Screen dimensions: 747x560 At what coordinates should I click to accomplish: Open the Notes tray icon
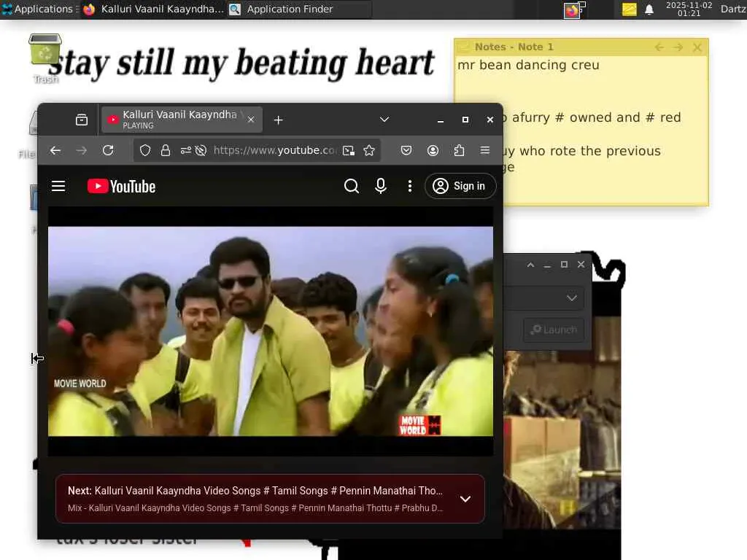pos(630,9)
